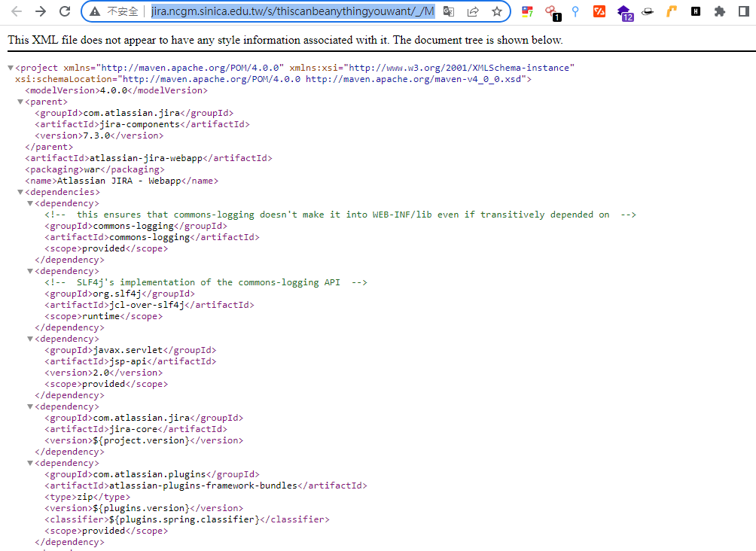756x551 pixels.
Task: Open the white hat extension
Action: [x=648, y=11]
